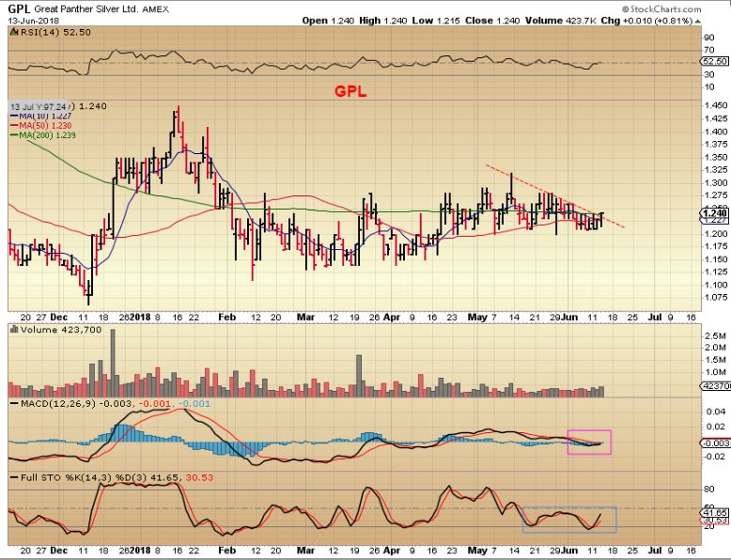Click the Close 1.240 value
Viewport: 731px width, 560px height.
click(x=491, y=21)
